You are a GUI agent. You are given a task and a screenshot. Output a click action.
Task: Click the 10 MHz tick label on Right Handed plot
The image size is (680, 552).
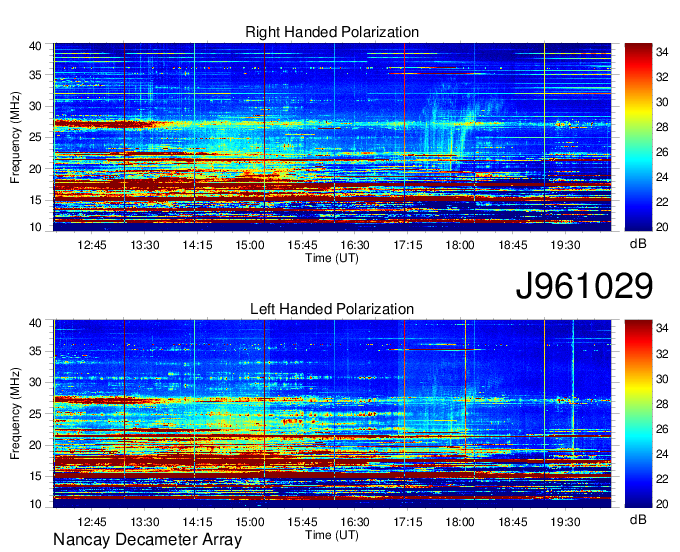[x=36, y=227]
